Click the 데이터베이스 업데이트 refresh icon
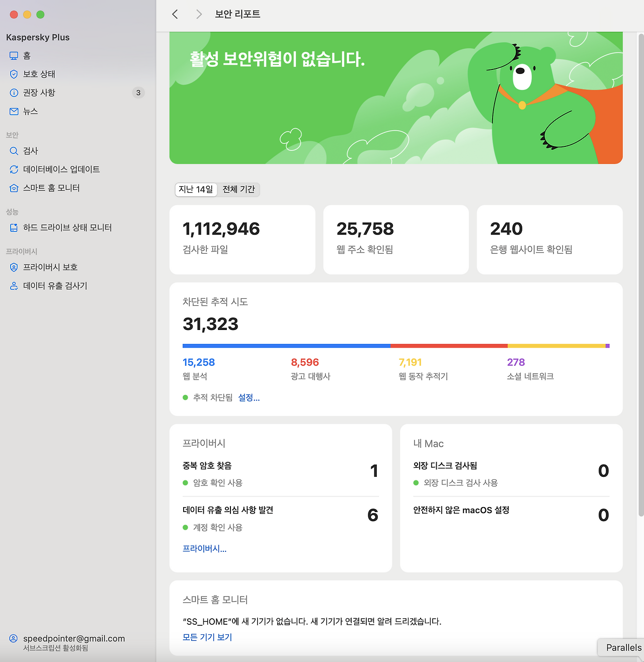Screen dimensions: 644x662 [14, 170]
